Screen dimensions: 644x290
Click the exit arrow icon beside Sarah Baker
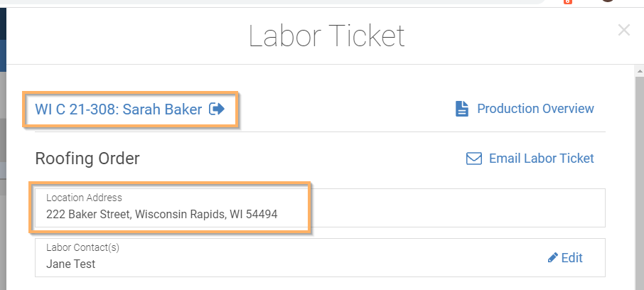[217, 109]
